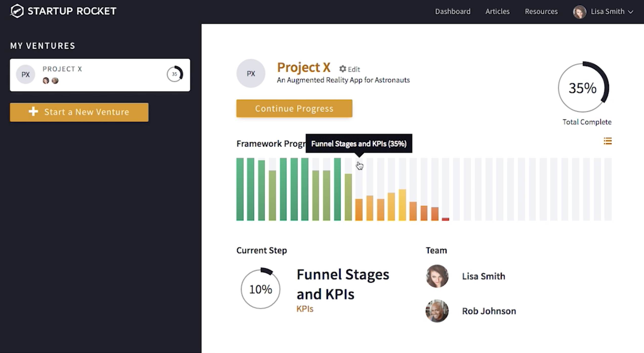
Task: Toggle list view icon above progress chart
Action: coord(608,141)
